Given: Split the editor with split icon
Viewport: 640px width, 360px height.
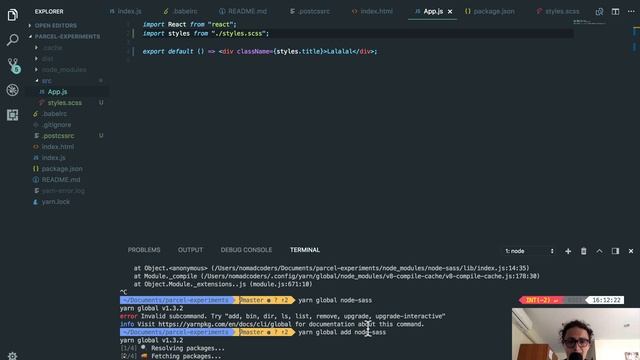Looking at the screenshot, I should click(615, 11).
